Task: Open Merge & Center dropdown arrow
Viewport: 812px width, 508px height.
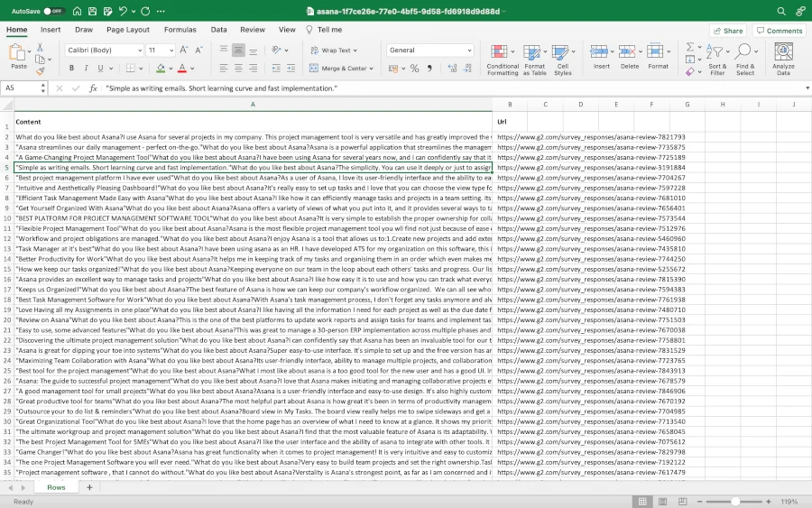Action: point(372,69)
